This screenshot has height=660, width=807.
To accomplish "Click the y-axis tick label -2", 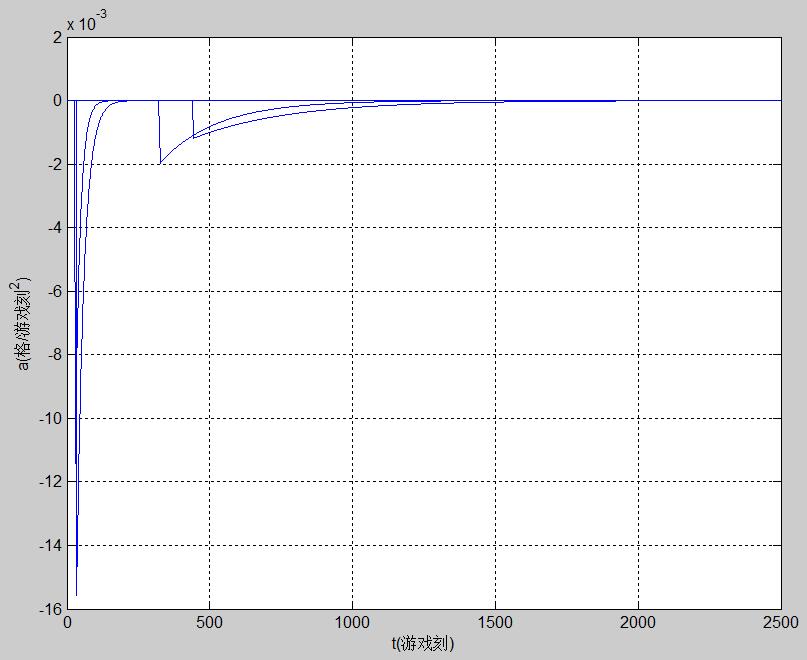I will pyautogui.click(x=55, y=165).
